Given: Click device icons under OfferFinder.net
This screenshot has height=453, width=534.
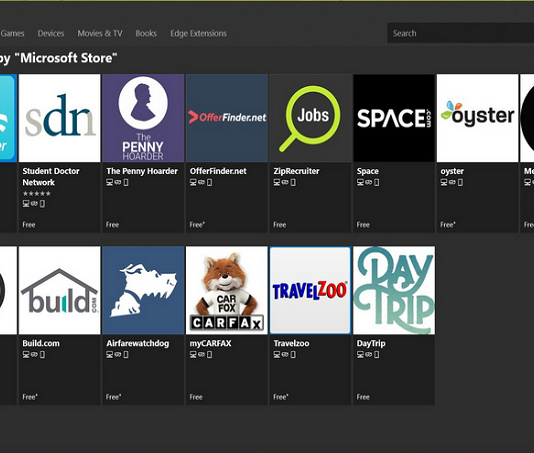Looking at the screenshot, I should tap(201, 183).
